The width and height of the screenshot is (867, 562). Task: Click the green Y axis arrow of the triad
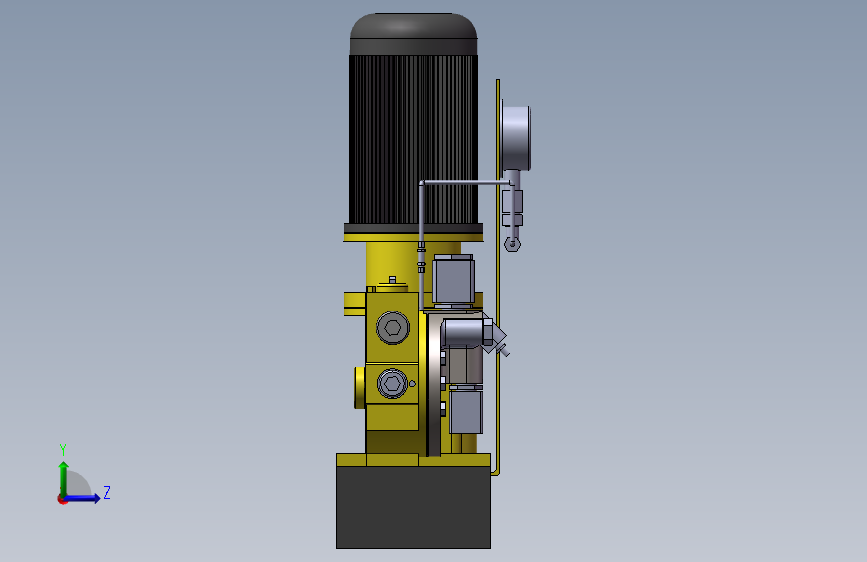64,478
